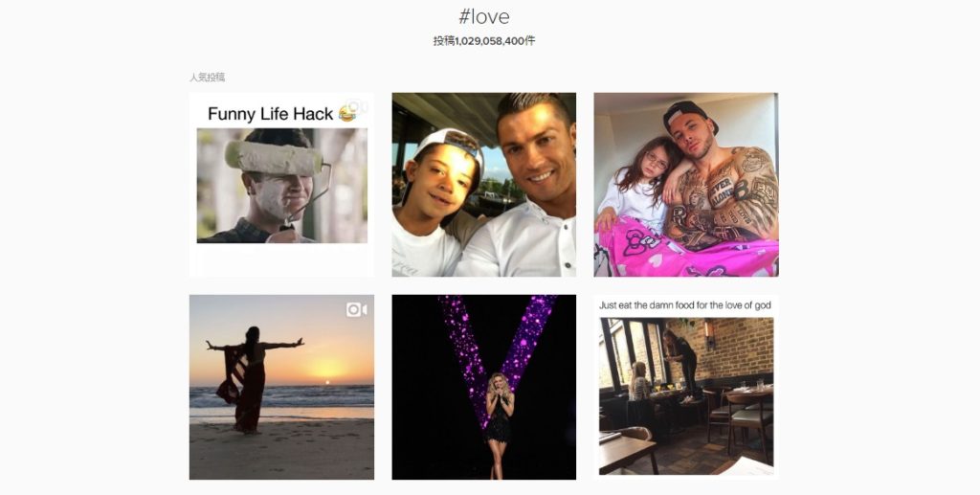This screenshot has height=495, width=980.
Task: Open the Funny Life Hack post thumbnail
Action: tap(282, 185)
